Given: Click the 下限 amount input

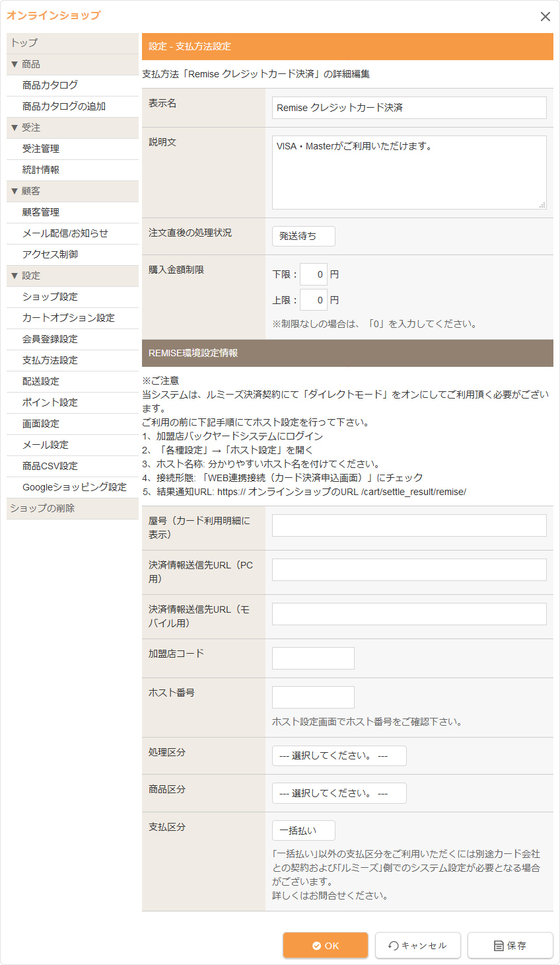Looking at the screenshot, I should pos(313,274).
